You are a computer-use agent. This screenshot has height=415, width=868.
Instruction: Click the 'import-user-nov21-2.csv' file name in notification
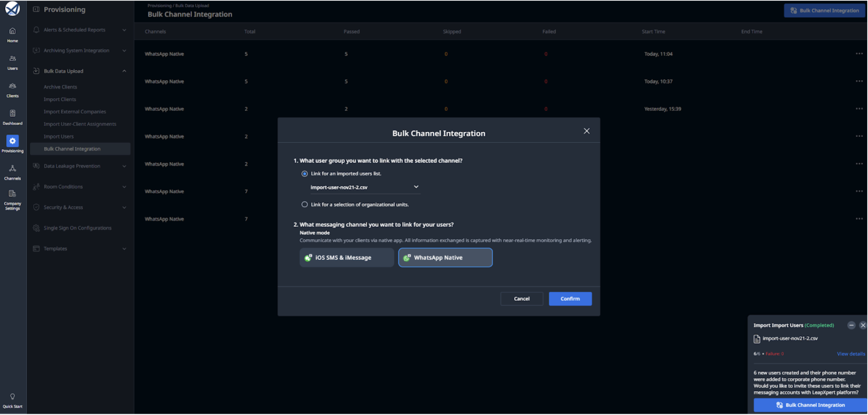(x=790, y=338)
